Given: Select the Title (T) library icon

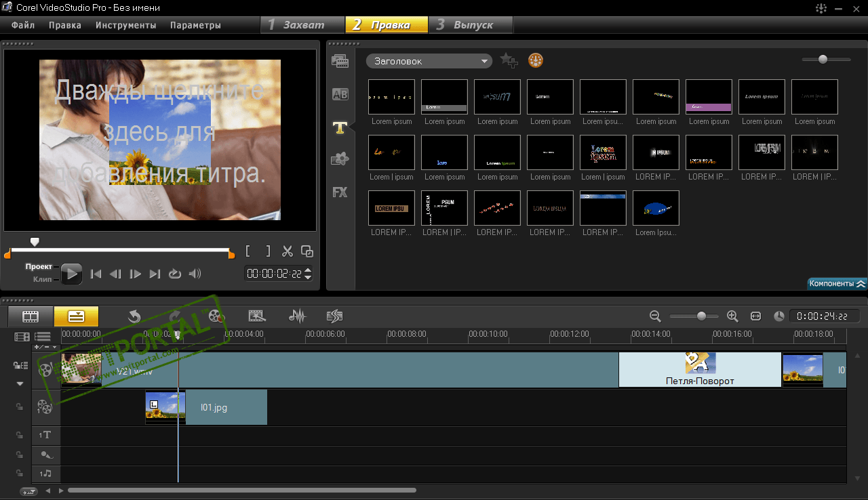Looking at the screenshot, I should [340, 127].
